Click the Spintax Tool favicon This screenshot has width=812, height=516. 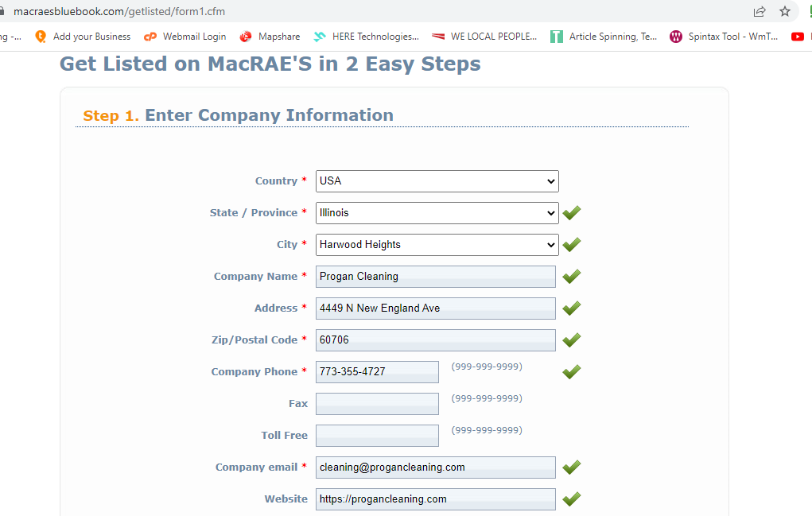[676, 37]
